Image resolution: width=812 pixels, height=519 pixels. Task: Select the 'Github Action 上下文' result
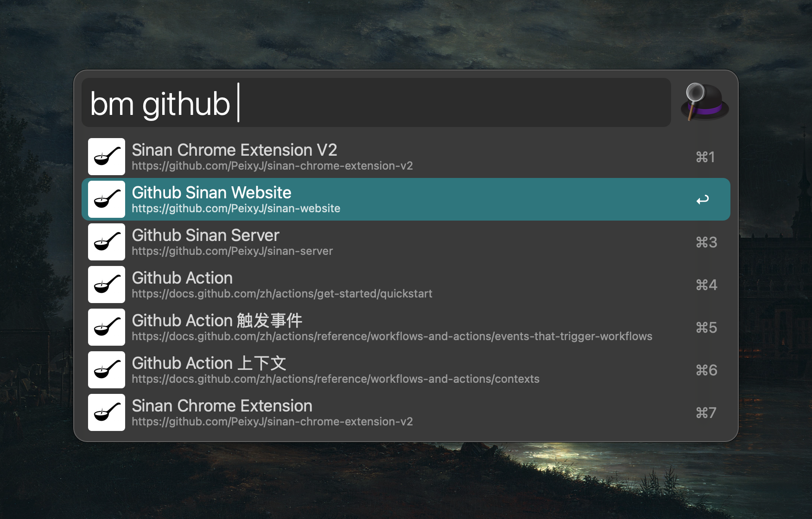point(406,370)
